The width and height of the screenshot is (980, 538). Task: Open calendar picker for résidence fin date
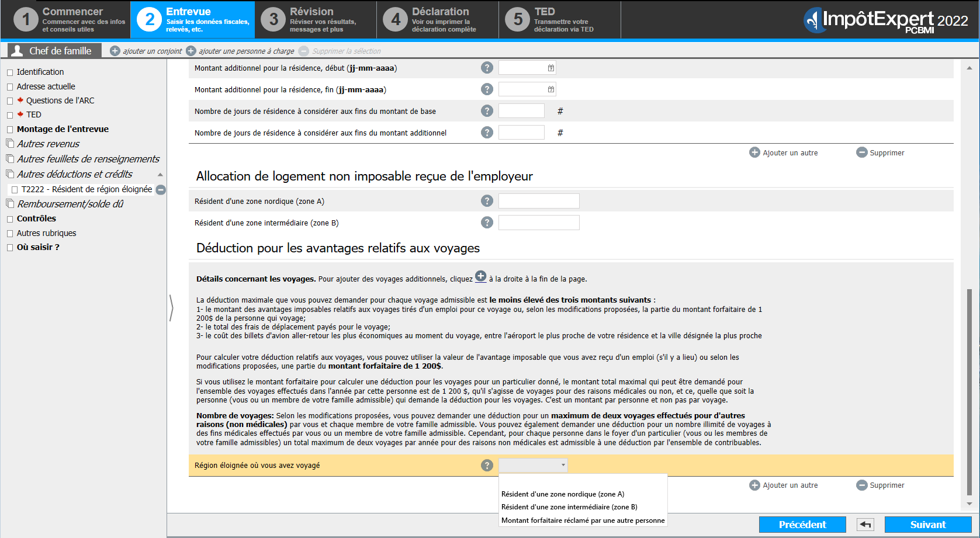click(550, 89)
